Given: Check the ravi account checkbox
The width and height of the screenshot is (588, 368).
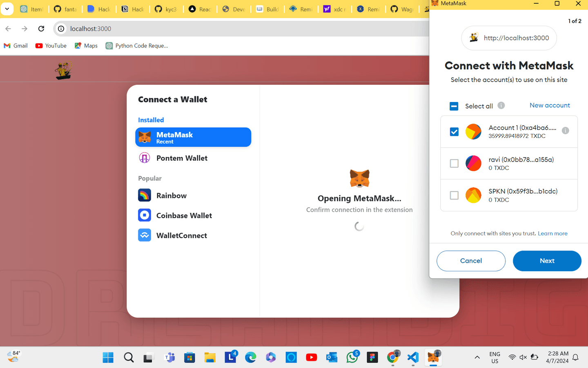Looking at the screenshot, I should coord(454,163).
